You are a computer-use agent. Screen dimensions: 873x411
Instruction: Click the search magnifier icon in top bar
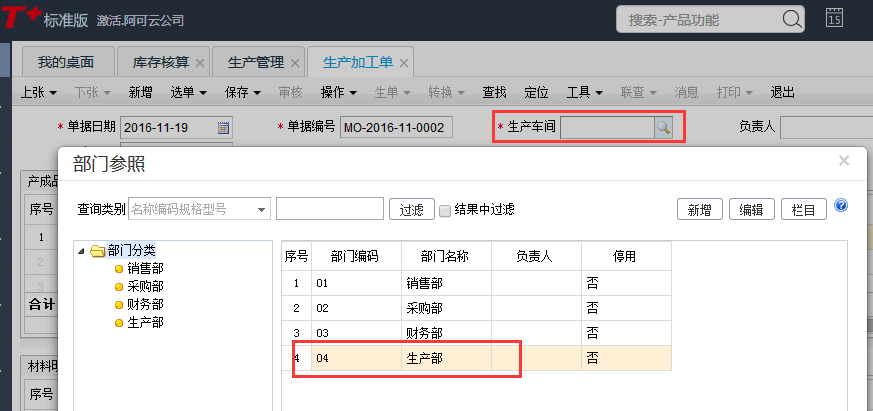point(791,19)
